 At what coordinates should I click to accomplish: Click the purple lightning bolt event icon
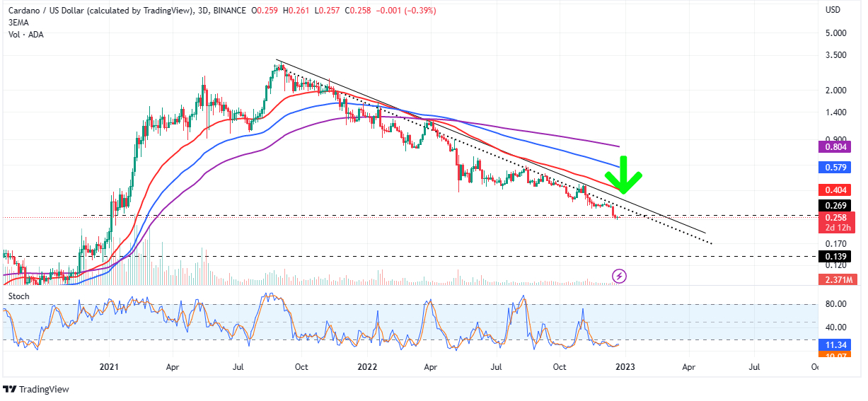619,275
